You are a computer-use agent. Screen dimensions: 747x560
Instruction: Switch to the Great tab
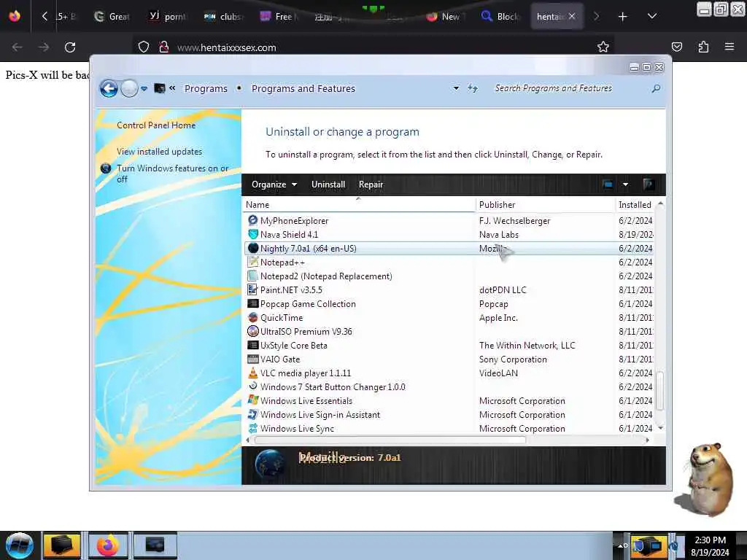point(112,17)
